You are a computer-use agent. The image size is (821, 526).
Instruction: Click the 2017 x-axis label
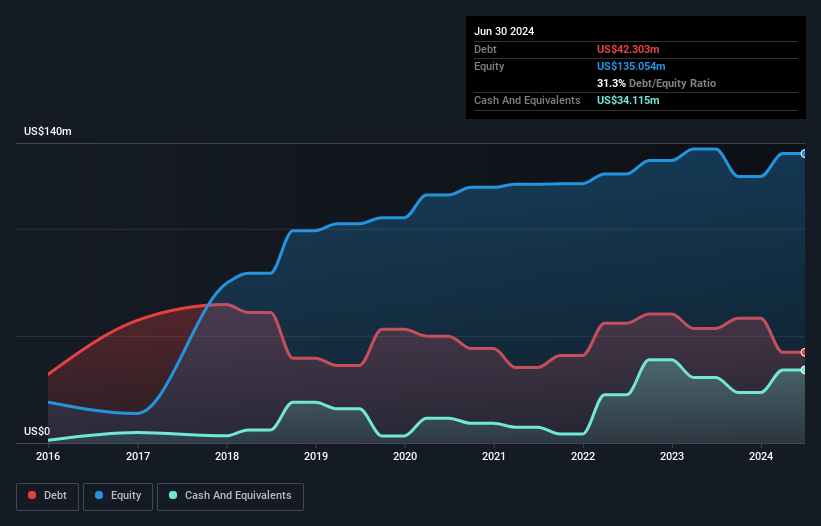[138, 456]
